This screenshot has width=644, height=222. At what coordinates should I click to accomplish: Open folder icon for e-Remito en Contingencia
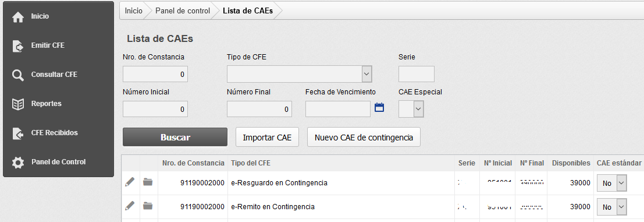pos(147,206)
